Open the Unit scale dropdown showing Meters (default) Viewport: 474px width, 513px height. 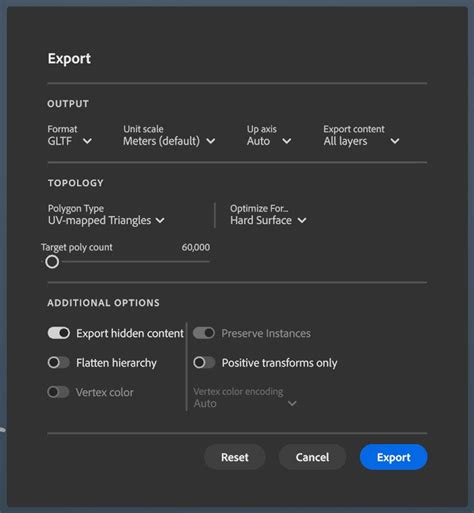[169, 141]
